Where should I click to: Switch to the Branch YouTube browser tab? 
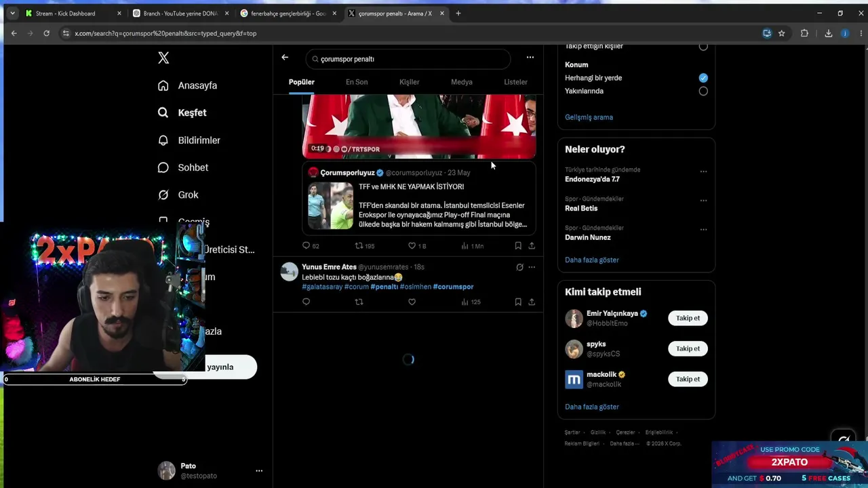[180, 14]
